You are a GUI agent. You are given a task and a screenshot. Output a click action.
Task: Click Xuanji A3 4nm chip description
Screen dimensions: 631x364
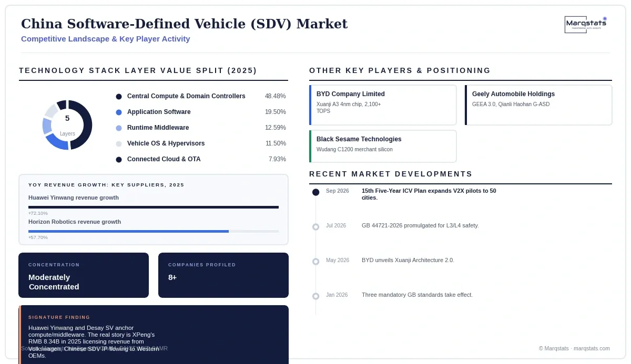(349, 108)
